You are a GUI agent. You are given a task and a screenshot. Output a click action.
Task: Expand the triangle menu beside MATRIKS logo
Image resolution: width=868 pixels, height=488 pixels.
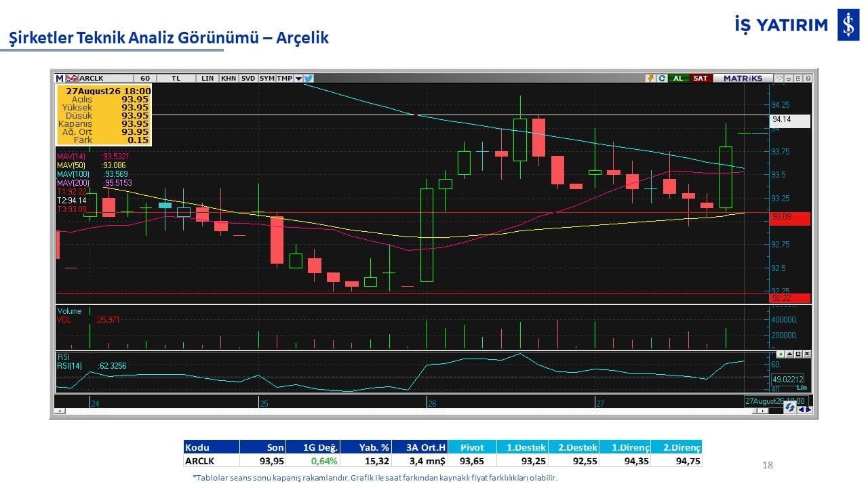point(779,79)
